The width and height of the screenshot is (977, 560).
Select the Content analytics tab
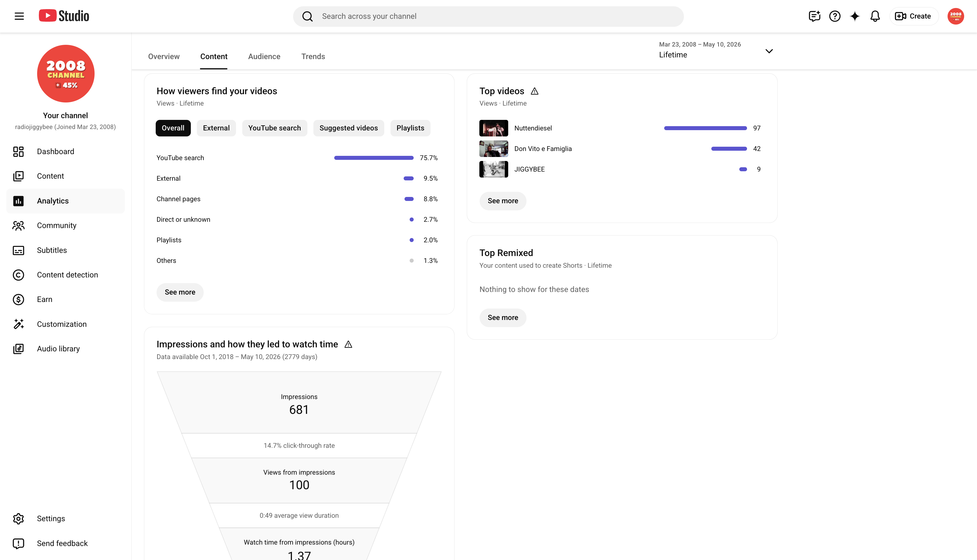pos(214,57)
